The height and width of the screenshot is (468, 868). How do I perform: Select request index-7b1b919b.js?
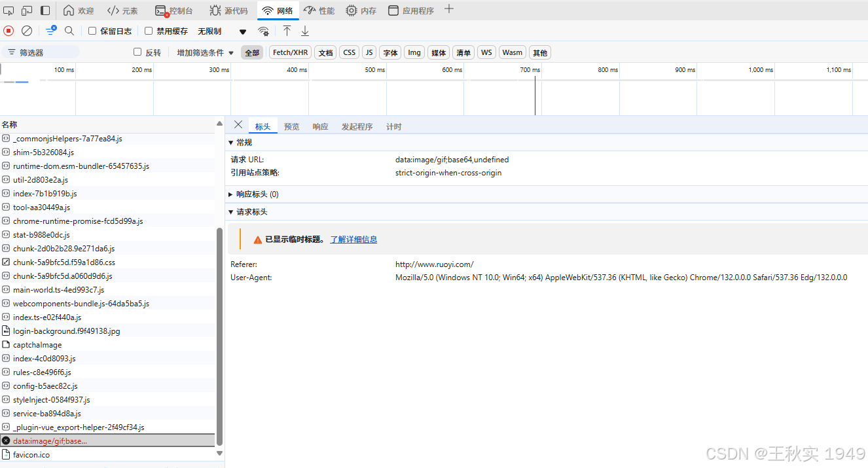pos(107,193)
